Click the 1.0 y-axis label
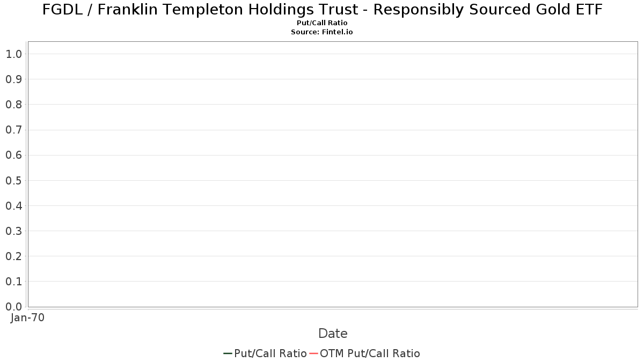The image size is (644, 362). click(13, 54)
